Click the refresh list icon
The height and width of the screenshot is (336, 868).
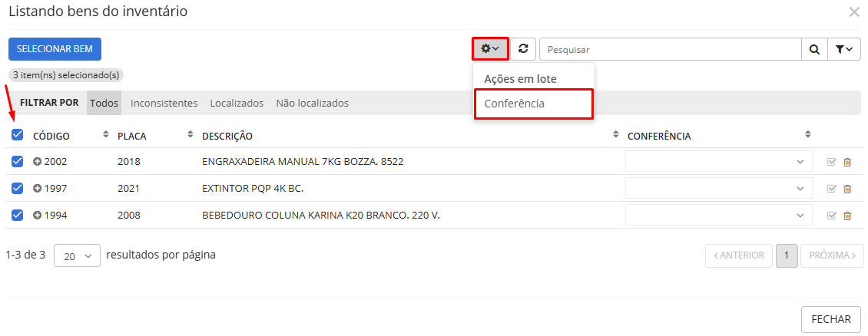click(x=523, y=49)
